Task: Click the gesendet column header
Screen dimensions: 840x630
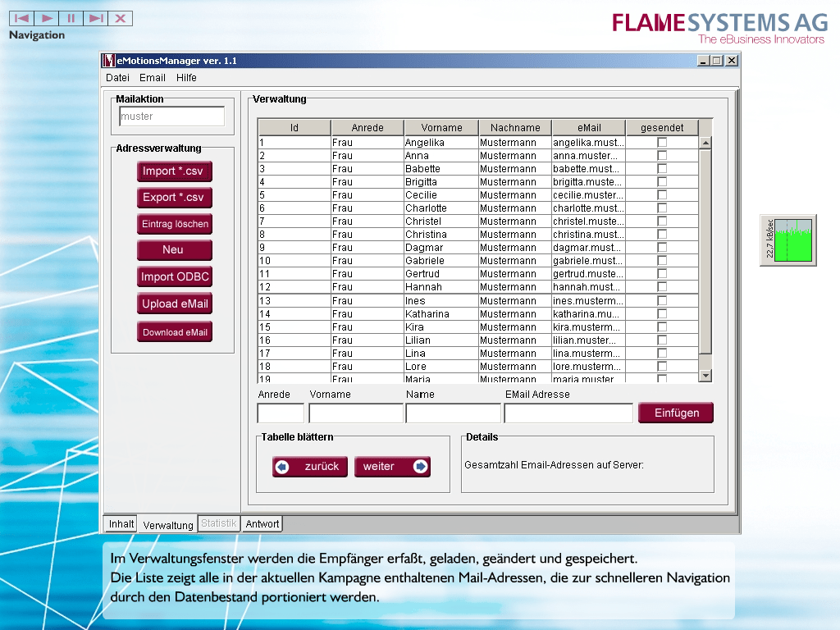Action: coord(662,127)
